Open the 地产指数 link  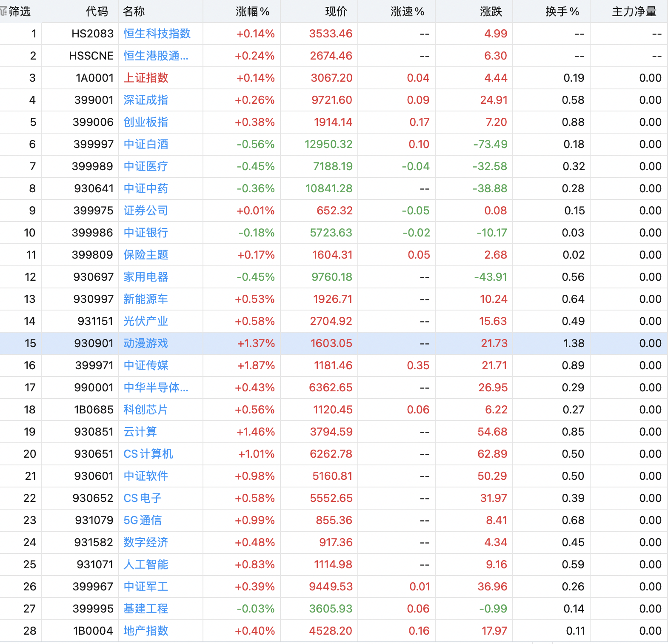tap(146, 631)
